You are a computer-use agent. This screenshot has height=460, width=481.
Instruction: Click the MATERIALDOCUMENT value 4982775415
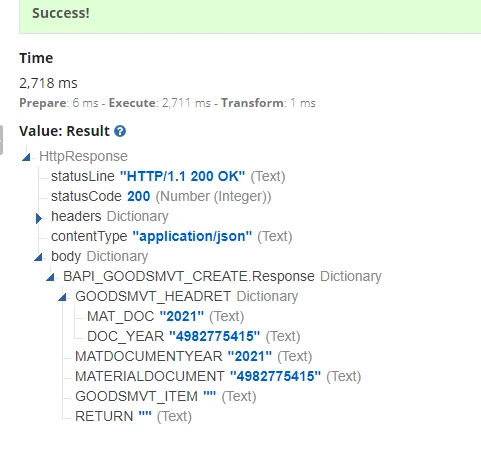[275, 376]
